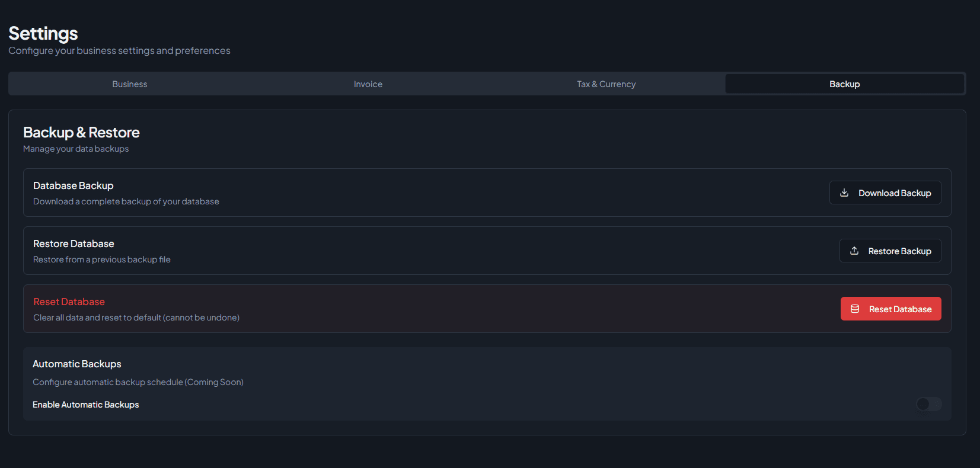Switch to the Invoice tab
980x468 pixels.
coord(368,84)
